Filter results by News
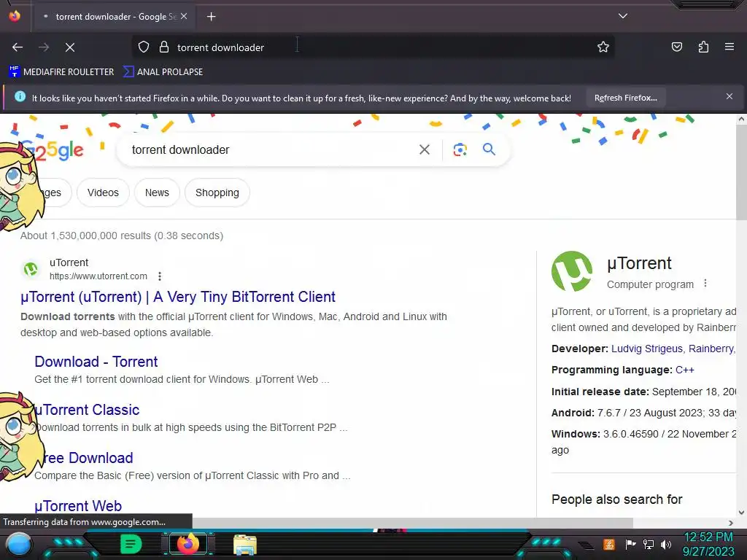Image resolution: width=747 pixels, height=560 pixels. (158, 192)
